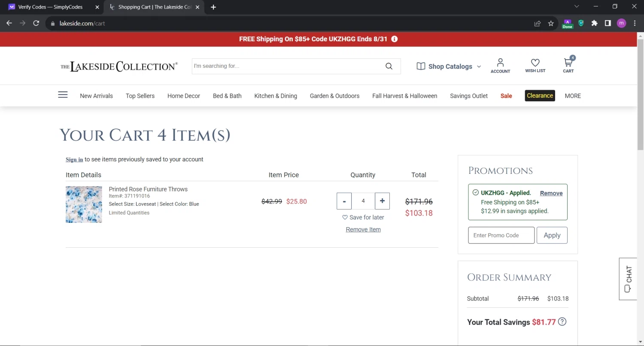Click the Clearance button
The height and width of the screenshot is (346, 644).
coord(540,96)
